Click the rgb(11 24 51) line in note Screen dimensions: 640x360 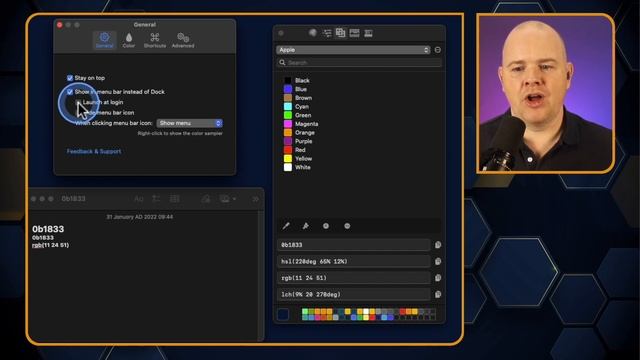click(50, 245)
